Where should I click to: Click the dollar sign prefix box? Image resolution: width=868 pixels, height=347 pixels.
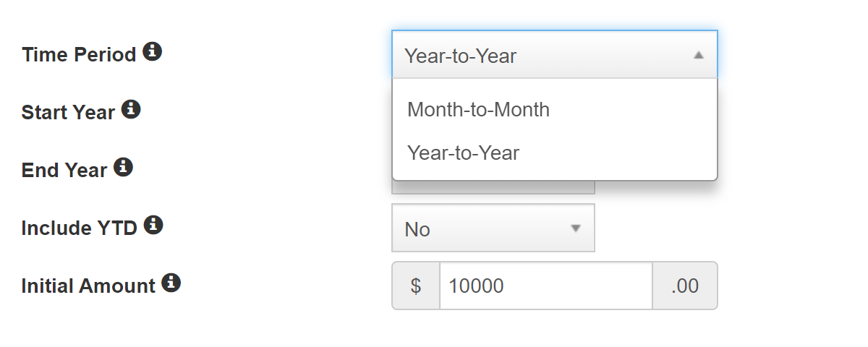click(x=416, y=286)
